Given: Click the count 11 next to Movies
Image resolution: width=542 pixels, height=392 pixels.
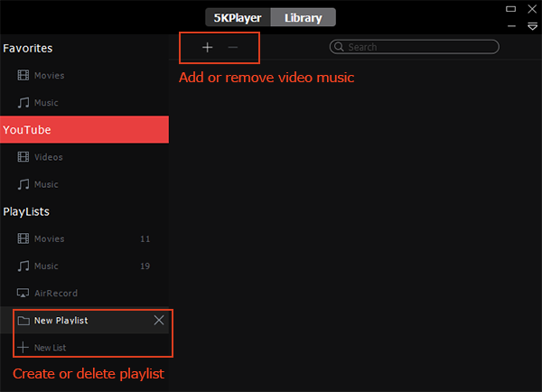Looking at the screenshot, I should (x=145, y=238).
